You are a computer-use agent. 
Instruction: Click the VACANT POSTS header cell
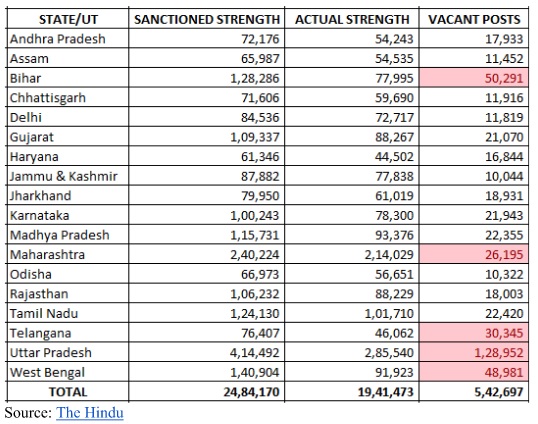click(x=474, y=19)
